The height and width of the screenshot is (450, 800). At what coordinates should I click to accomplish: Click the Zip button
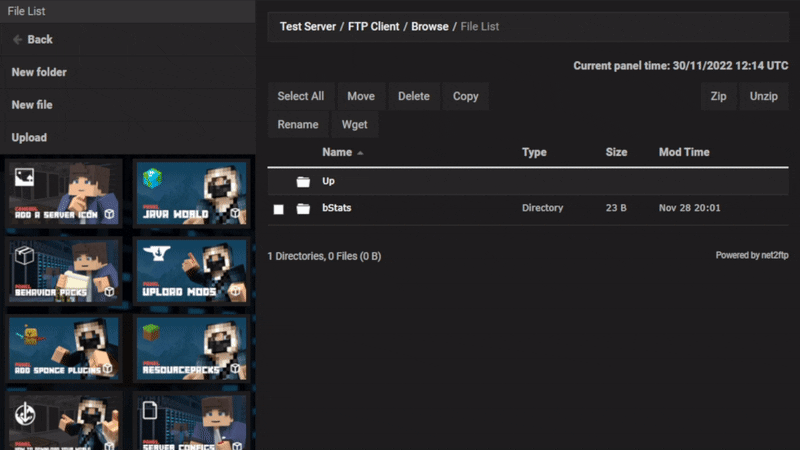(717, 96)
